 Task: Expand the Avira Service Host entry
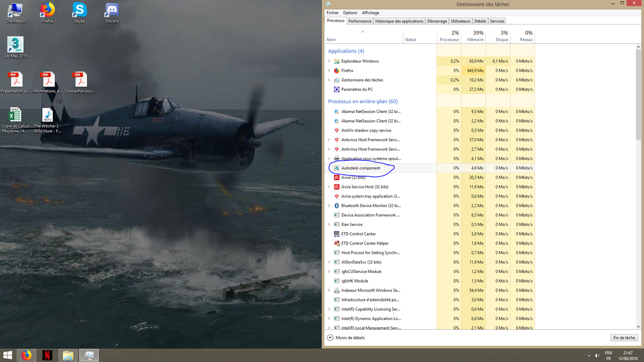tap(329, 187)
